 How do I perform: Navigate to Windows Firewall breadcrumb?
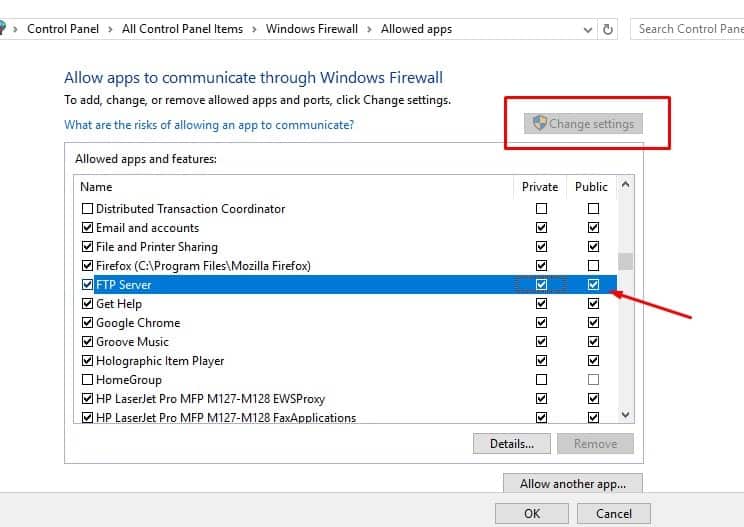pos(312,29)
